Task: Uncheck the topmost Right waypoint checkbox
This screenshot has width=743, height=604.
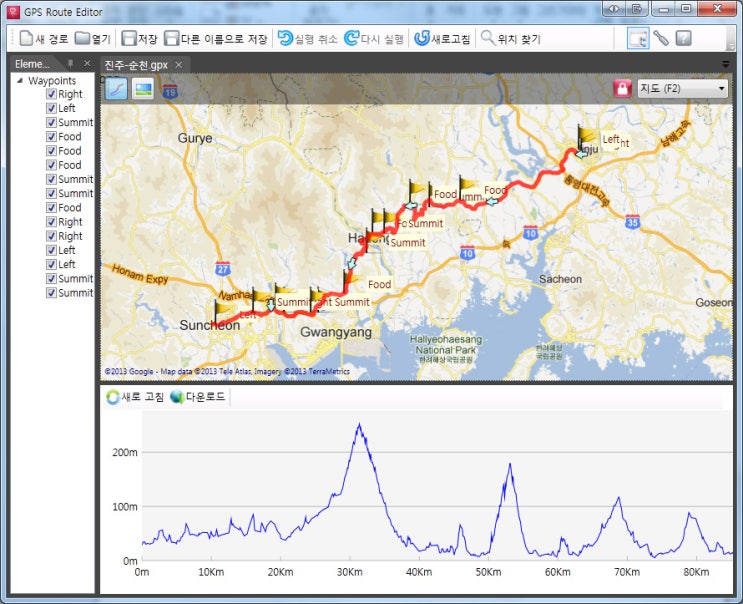Action: tap(52, 94)
